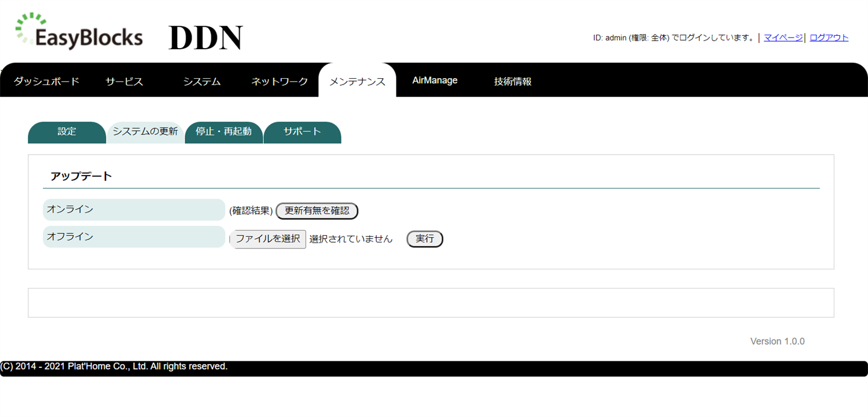This screenshot has width=868, height=417.
Task: Click the ログアウト link
Action: click(829, 37)
